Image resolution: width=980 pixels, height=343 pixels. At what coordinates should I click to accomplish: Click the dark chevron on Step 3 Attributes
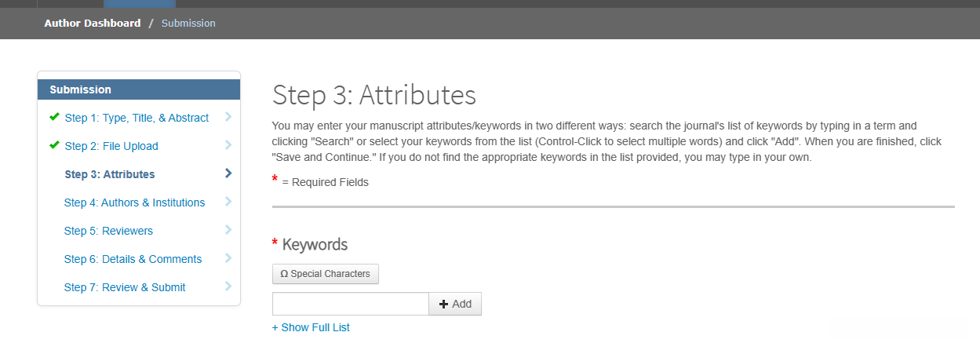point(228,173)
